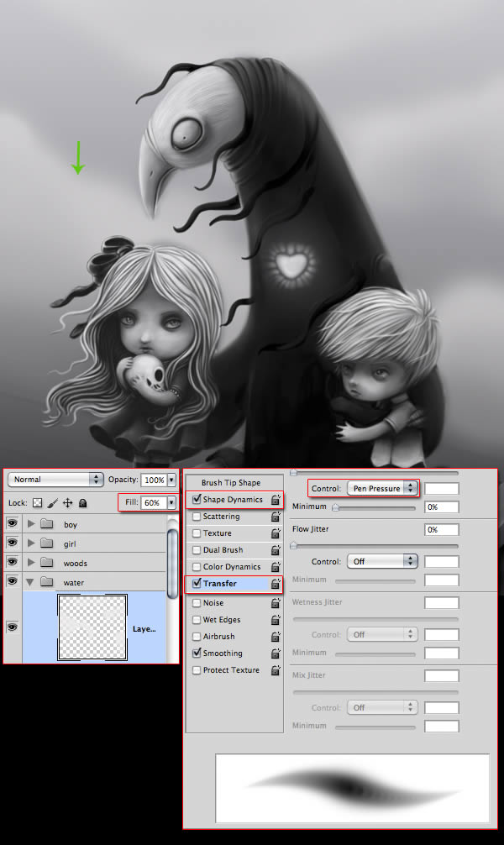Viewport: 504px width, 845px height.
Task: Click the Layers panel scrollbar
Action: 172,563
